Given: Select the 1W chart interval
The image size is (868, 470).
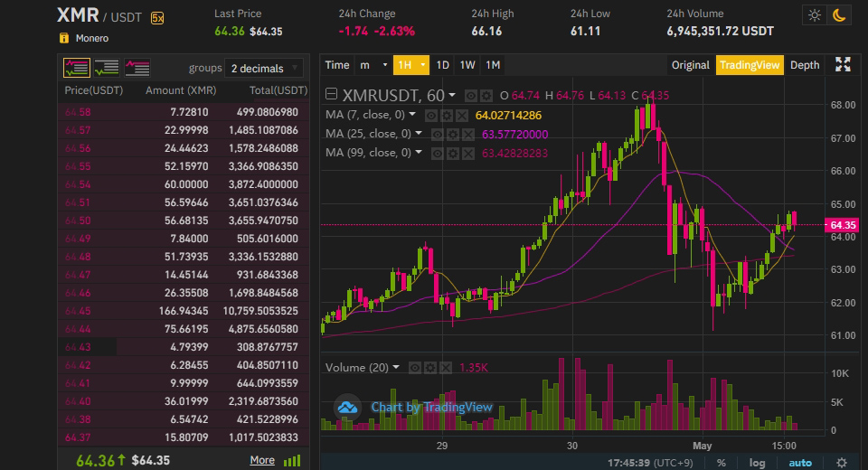Looking at the screenshot, I should 467,65.
